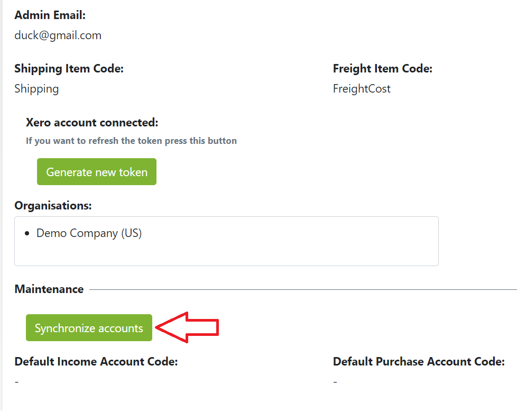Image resolution: width=517 pixels, height=420 pixels.
Task: Select Demo Company (US) in the list
Action: point(89,233)
